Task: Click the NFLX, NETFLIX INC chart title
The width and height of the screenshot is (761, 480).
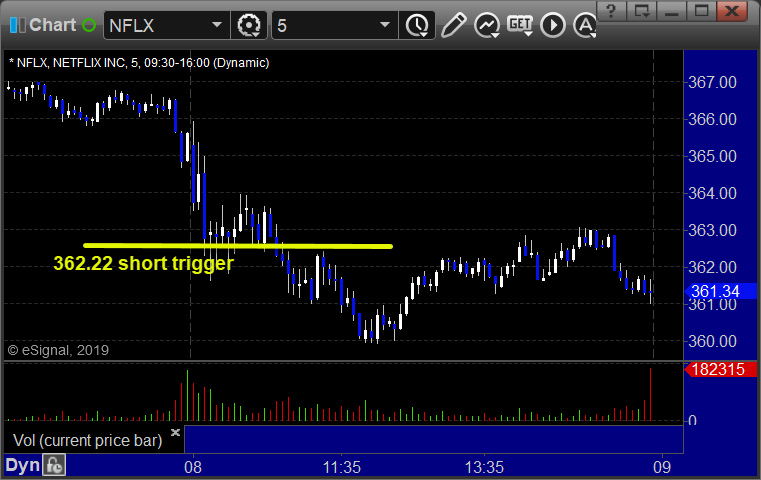Action: click(139, 63)
